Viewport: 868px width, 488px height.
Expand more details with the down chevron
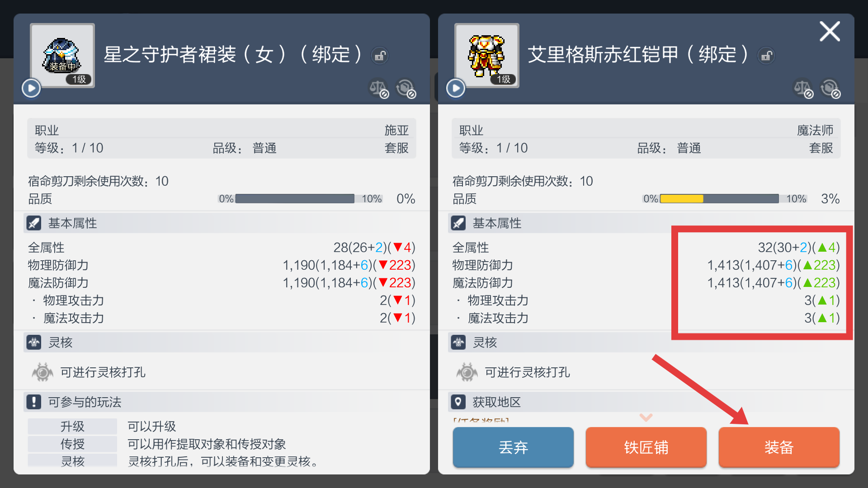tap(646, 417)
